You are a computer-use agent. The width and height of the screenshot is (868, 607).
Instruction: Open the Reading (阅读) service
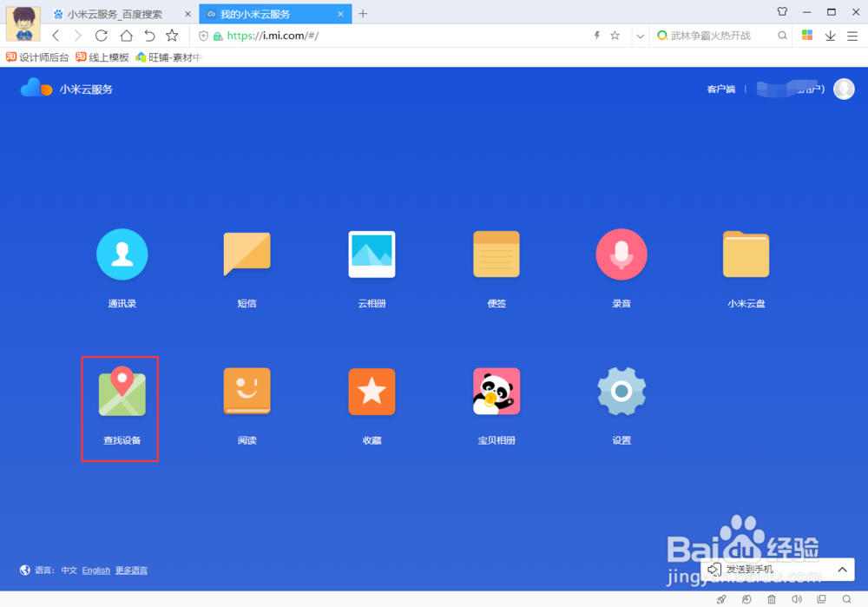(x=247, y=392)
